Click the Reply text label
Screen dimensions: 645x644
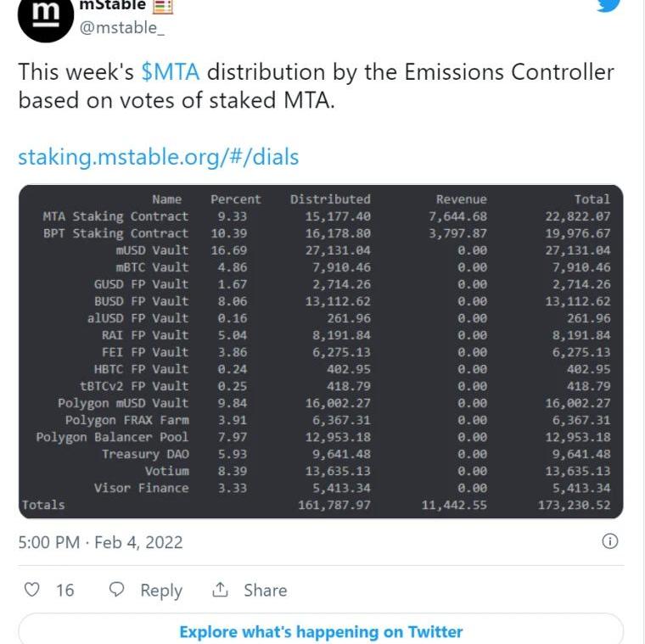pyautogui.click(x=161, y=590)
